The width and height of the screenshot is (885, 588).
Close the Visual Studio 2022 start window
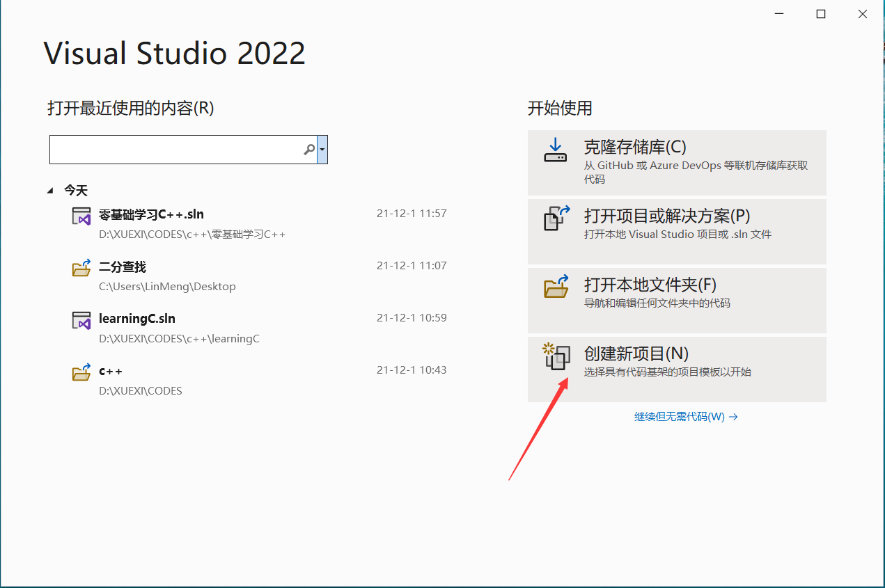click(x=862, y=14)
